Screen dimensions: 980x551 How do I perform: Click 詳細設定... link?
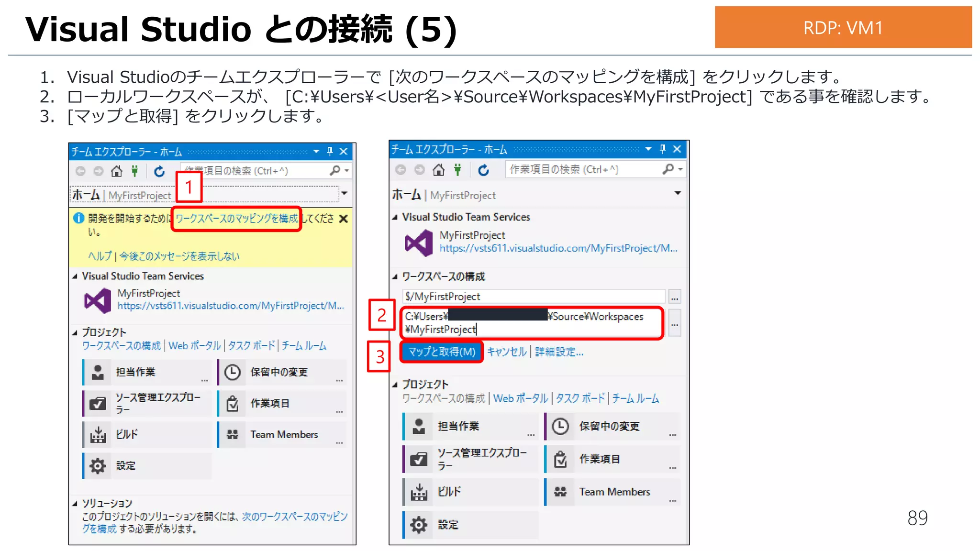point(559,352)
